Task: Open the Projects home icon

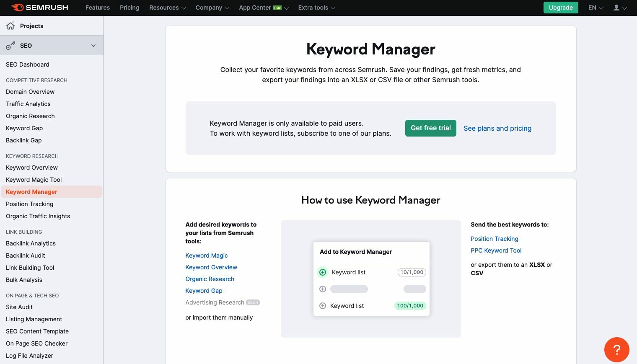Action: tap(10, 26)
